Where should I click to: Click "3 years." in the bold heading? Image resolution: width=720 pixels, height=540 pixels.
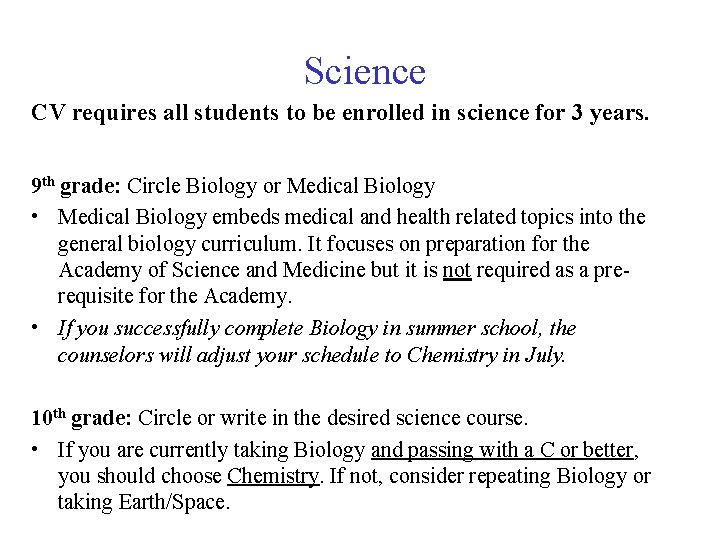click(611, 113)
